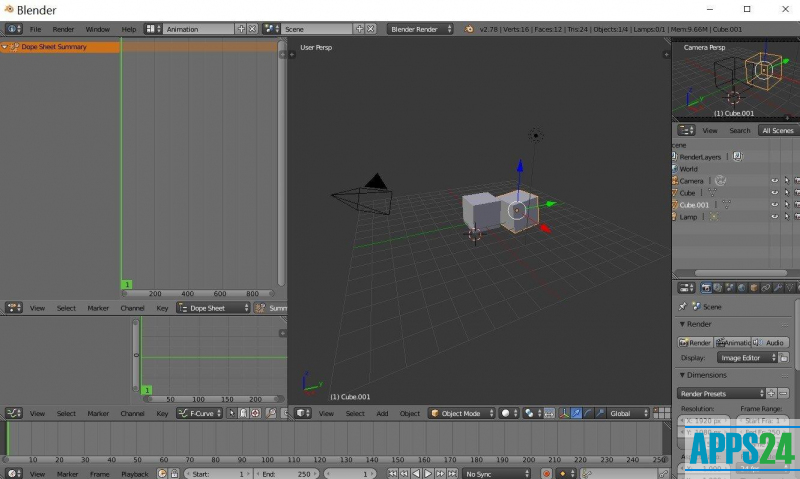Open the Global orientation dropdown

628,413
